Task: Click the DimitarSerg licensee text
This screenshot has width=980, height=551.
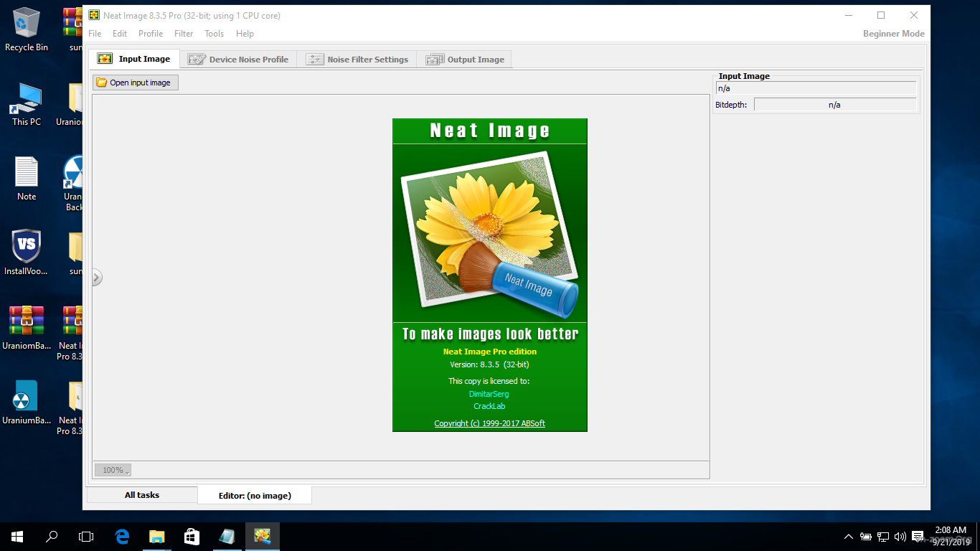Action: 489,394
